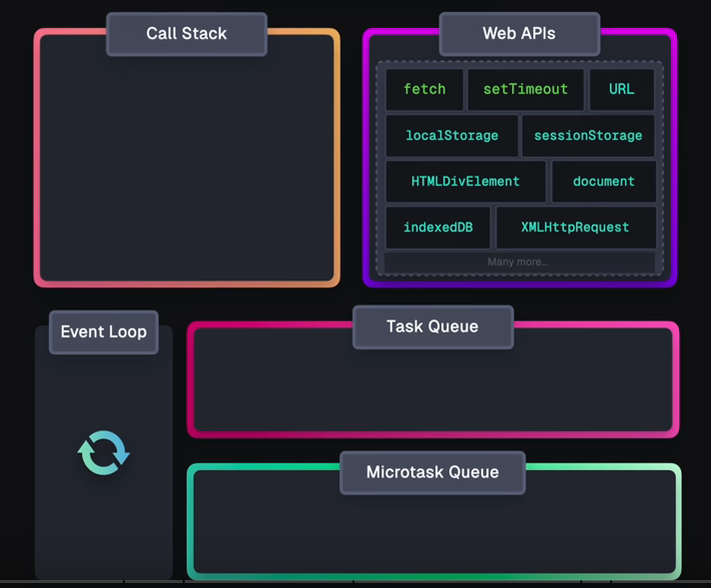Viewport: 711px width, 588px height.
Task: Expand the "Many more…" API row
Action: click(x=517, y=262)
